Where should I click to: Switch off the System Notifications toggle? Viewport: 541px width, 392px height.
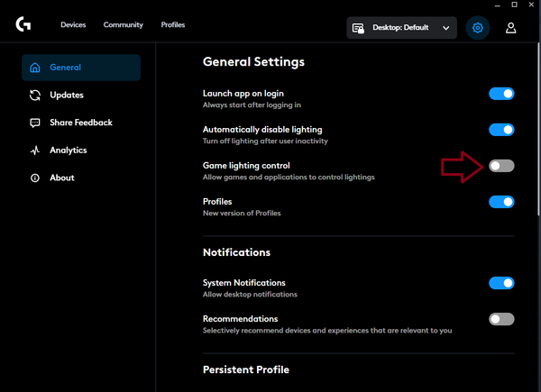(x=501, y=283)
